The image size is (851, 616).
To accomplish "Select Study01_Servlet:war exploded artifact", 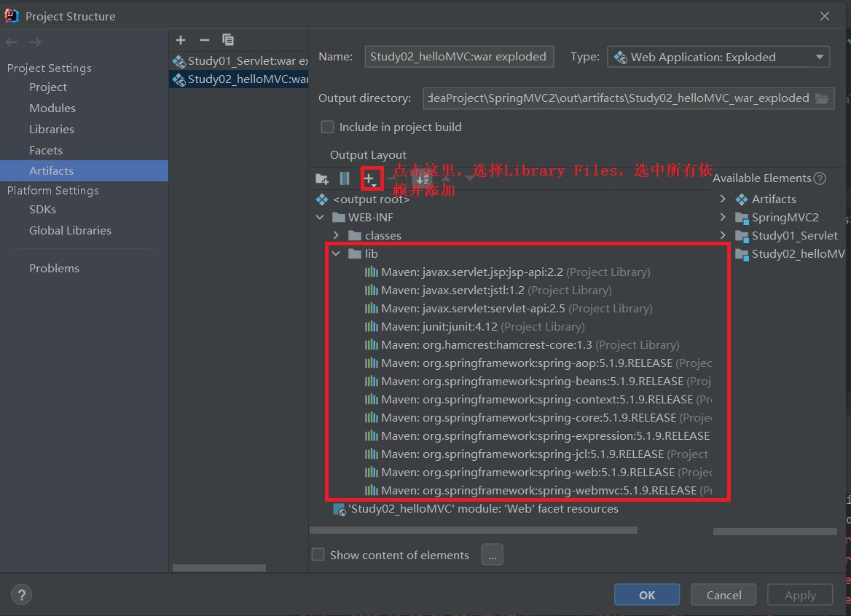I will [239, 60].
